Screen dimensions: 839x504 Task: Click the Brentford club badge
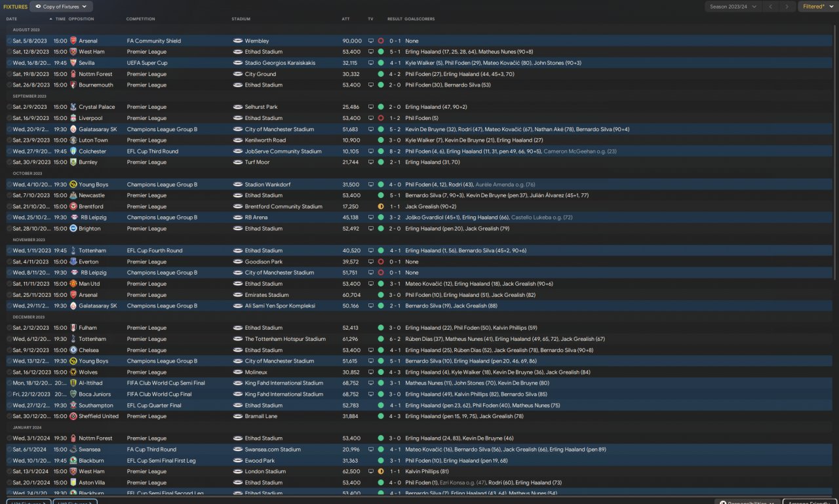[x=73, y=206]
